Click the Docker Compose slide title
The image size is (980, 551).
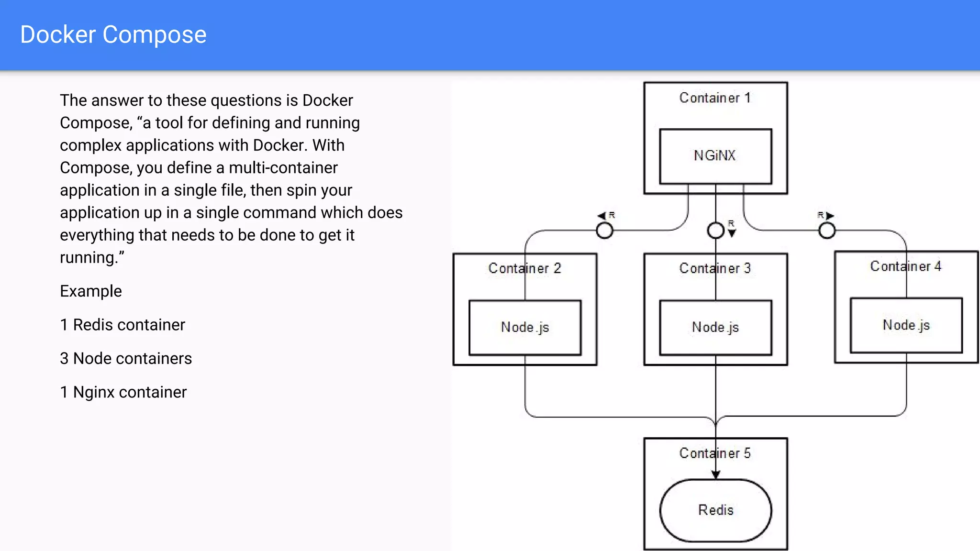click(113, 35)
